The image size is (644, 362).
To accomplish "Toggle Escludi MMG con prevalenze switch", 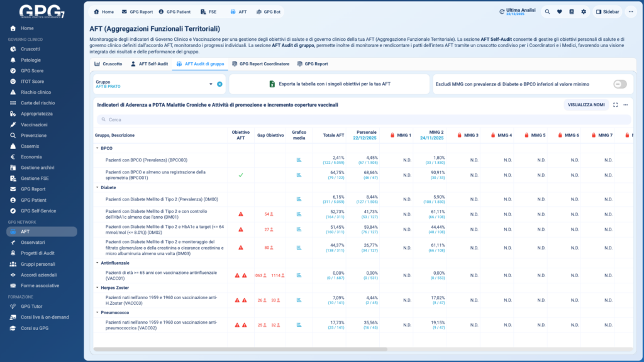I will pyautogui.click(x=620, y=84).
